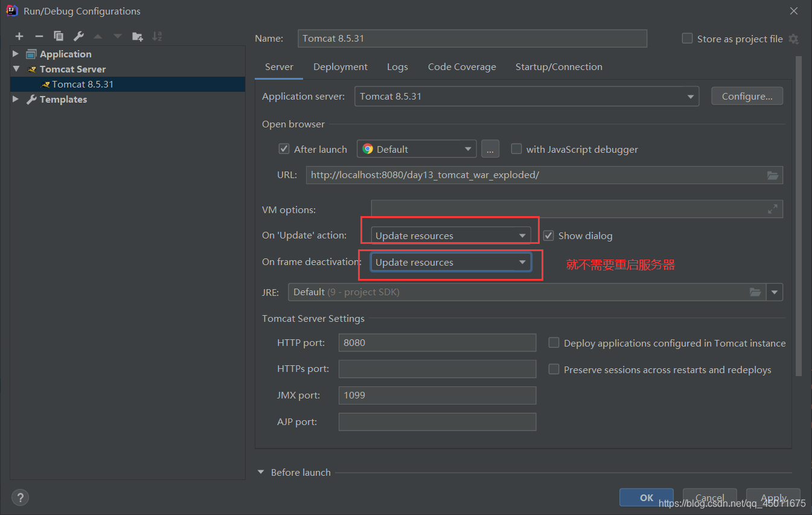This screenshot has height=515, width=812.
Task: Copy the selected configuration
Action: 59,36
